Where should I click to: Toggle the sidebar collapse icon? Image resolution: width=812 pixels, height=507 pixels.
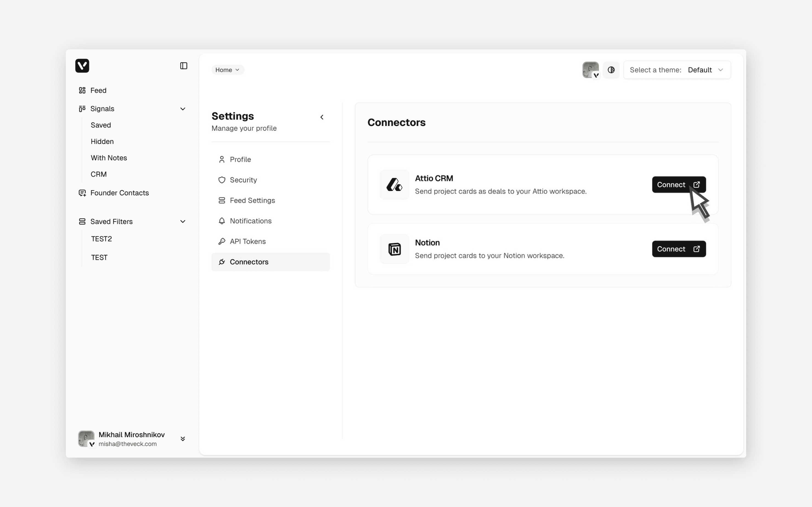point(184,66)
